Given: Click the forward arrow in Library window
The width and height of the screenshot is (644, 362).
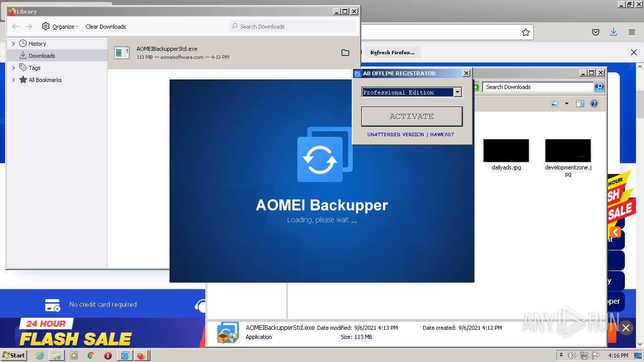Looking at the screenshot, I should coord(29,27).
